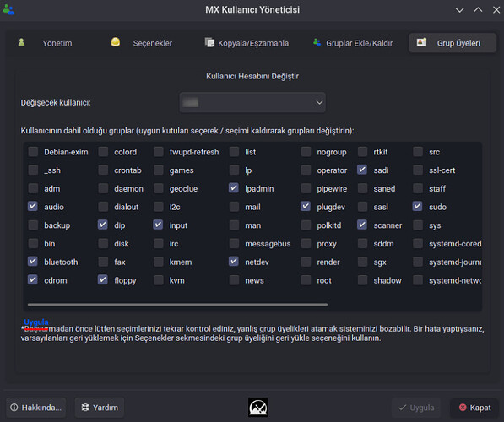Click the title bar downward chevron
This screenshot has height=422, width=504.
(459, 10)
